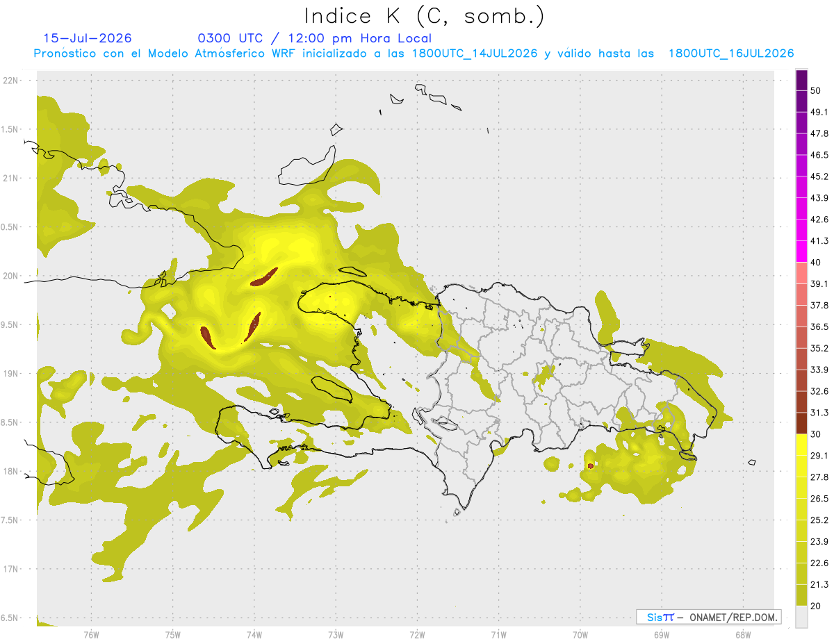Select the 15-Jul-2026 date text

(88, 38)
